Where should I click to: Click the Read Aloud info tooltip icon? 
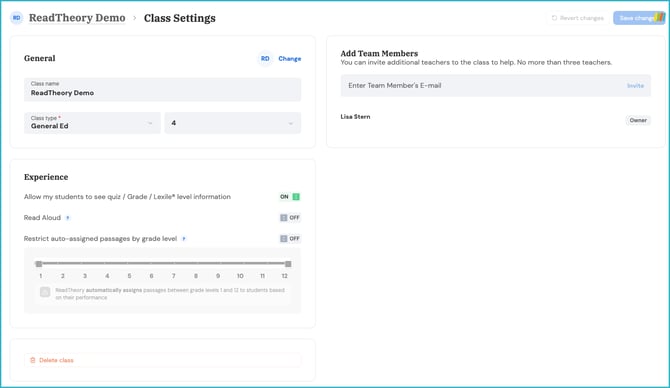(68, 218)
